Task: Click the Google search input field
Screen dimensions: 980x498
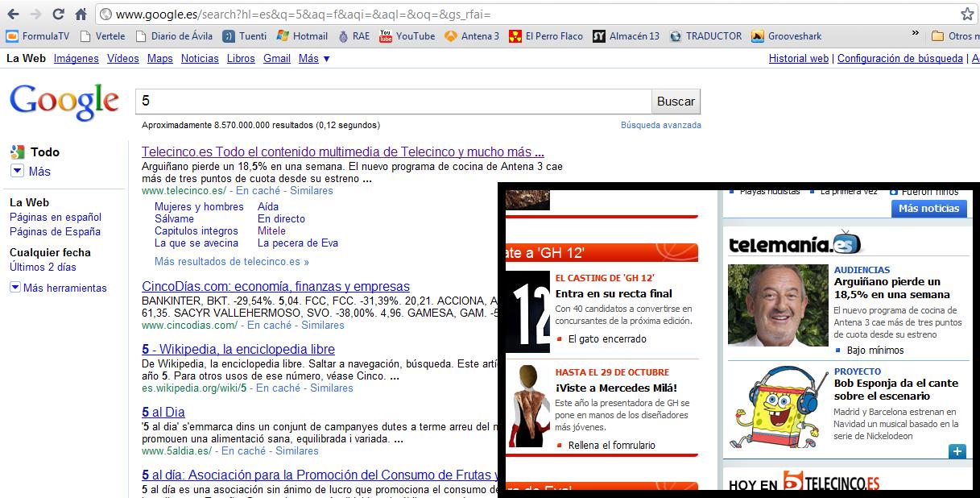Action: point(393,102)
